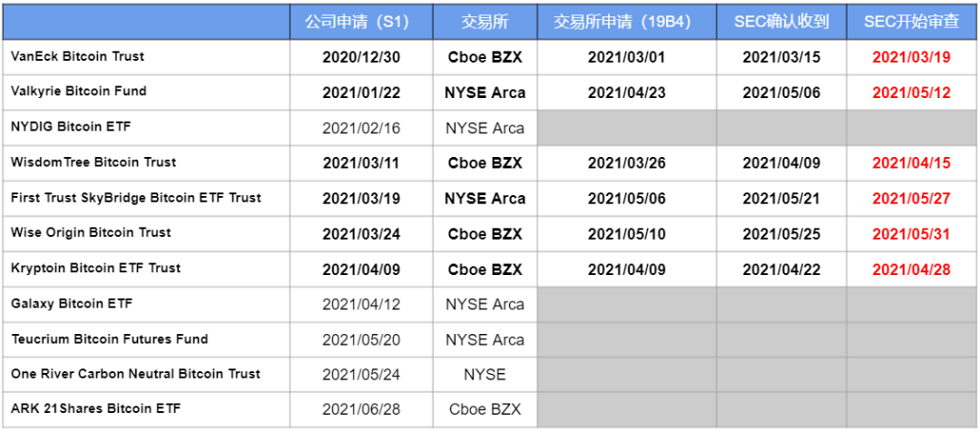Click One River Carbon Neutral Bitcoin Trust
Viewport: 980px width, 432px height.
tap(135, 374)
